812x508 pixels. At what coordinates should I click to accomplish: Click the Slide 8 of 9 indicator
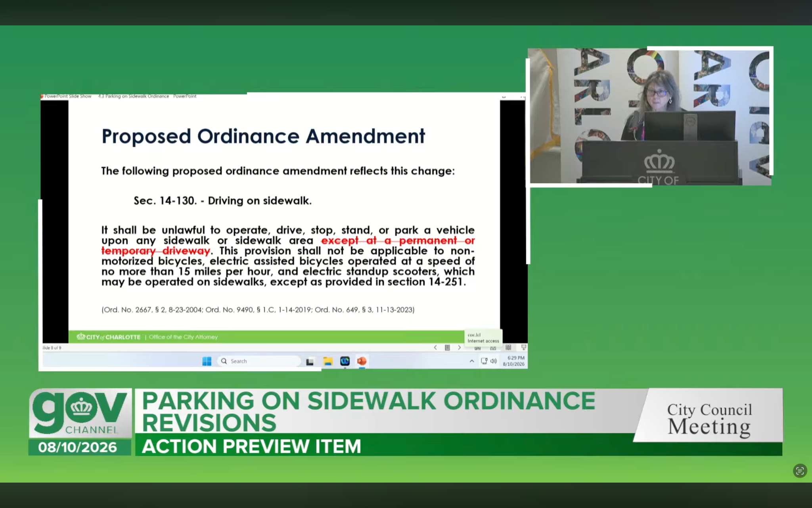(52, 348)
